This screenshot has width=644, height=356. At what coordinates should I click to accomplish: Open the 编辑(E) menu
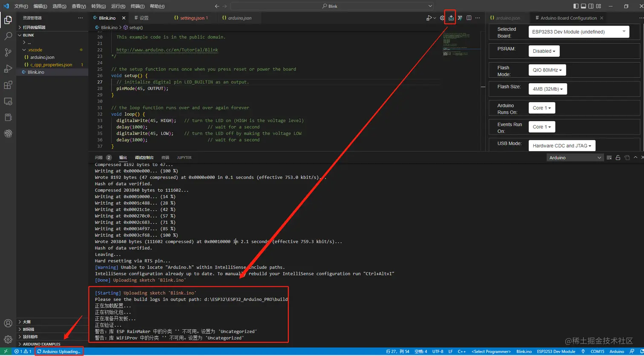pyautogui.click(x=40, y=6)
